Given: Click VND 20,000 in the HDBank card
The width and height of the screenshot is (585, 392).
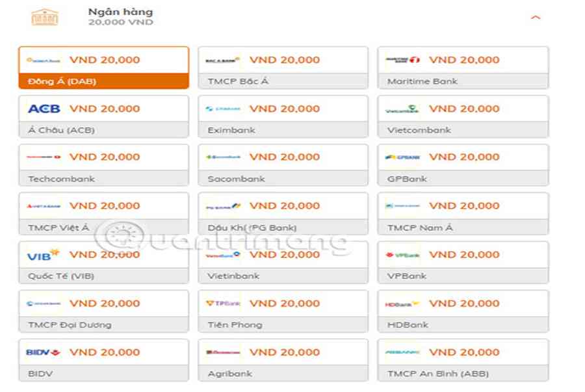Looking at the screenshot, I should click(x=465, y=304).
